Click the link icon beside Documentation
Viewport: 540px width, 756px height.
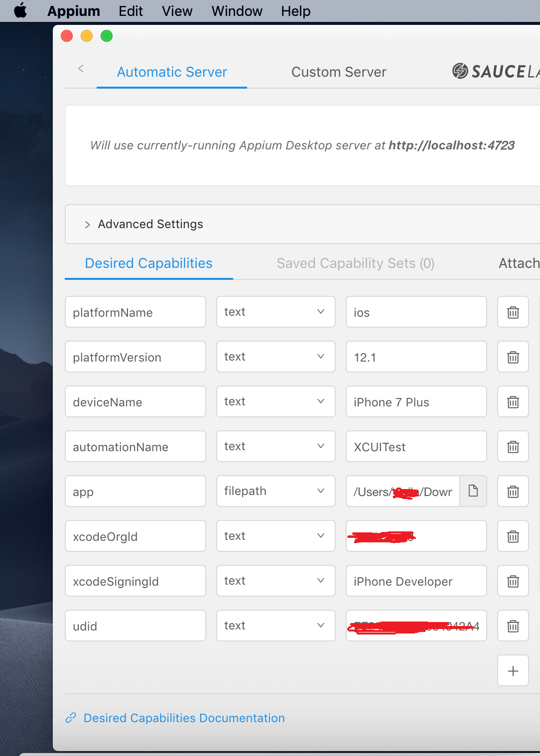[x=71, y=718]
